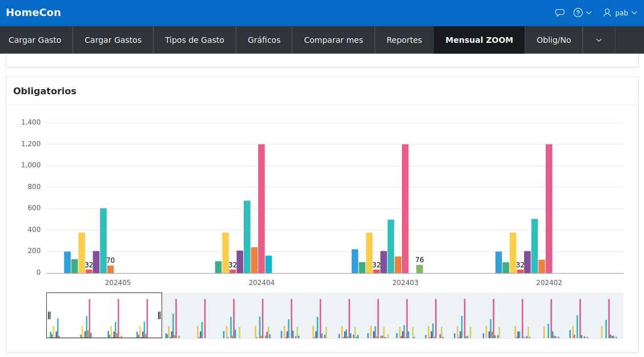Expand the overflow chevron in the navigation bar
The height and width of the screenshot is (357, 644).
coord(598,40)
